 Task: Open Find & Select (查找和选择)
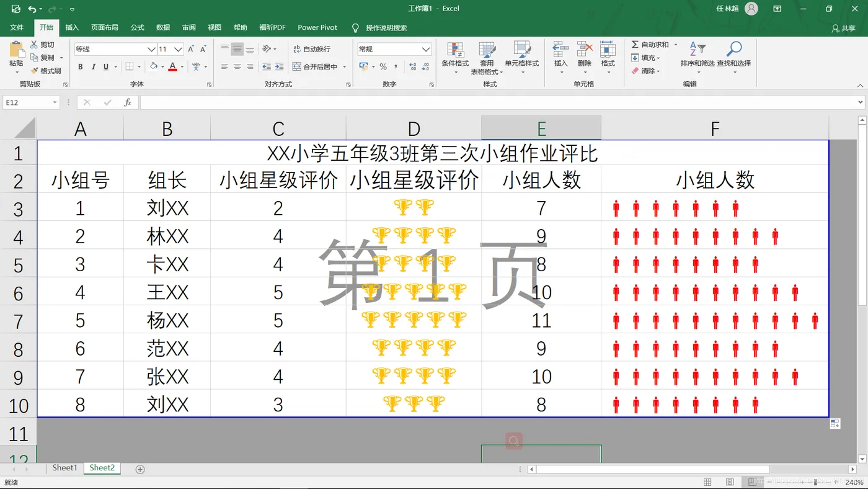(x=734, y=58)
